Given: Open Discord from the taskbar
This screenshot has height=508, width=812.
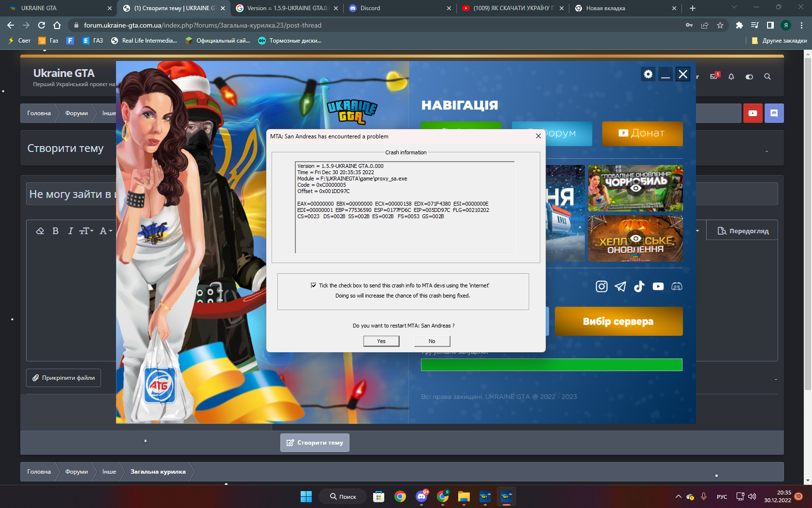Looking at the screenshot, I should (421, 496).
